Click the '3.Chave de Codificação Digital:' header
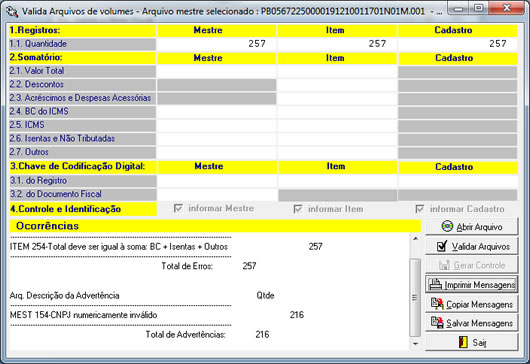The width and height of the screenshot is (530, 364). [x=83, y=167]
